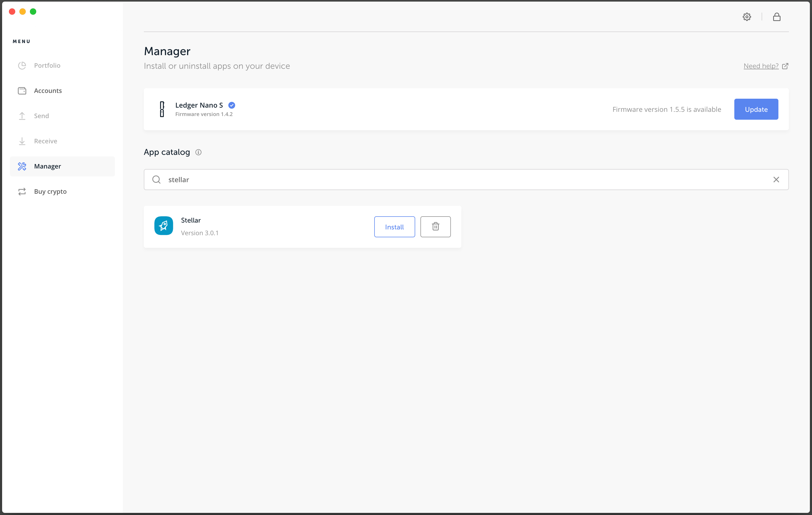812x515 pixels.
Task: Update the device firmware to 1.5.5
Action: click(756, 109)
